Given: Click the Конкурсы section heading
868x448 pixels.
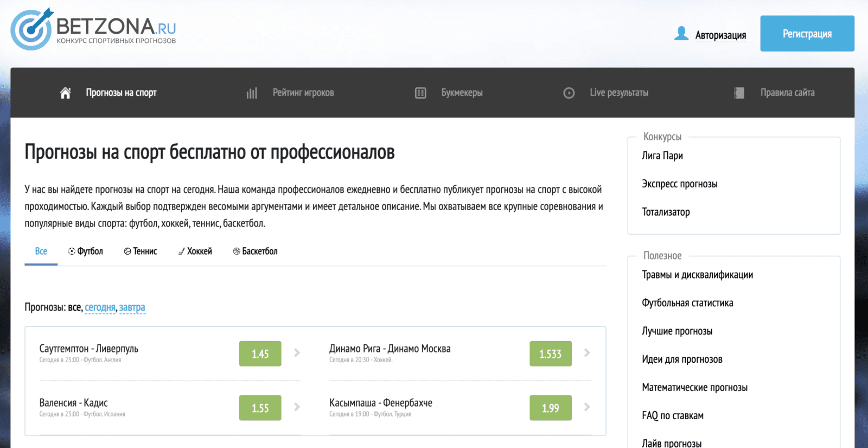Looking at the screenshot, I should (x=662, y=137).
